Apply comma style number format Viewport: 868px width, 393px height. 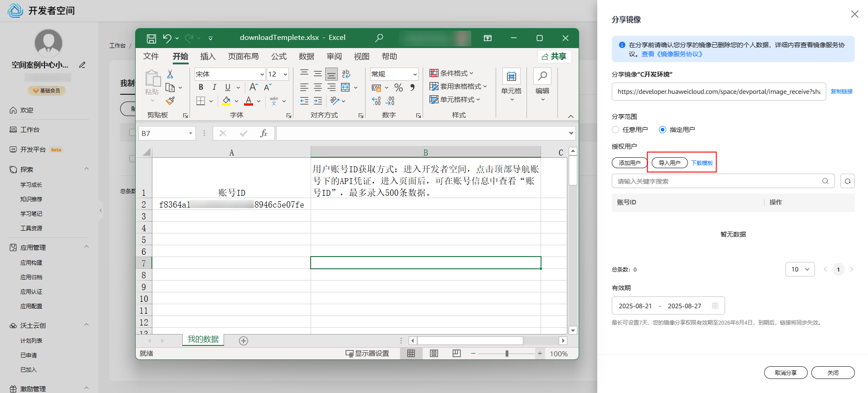pyautogui.click(x=412, y=87)
